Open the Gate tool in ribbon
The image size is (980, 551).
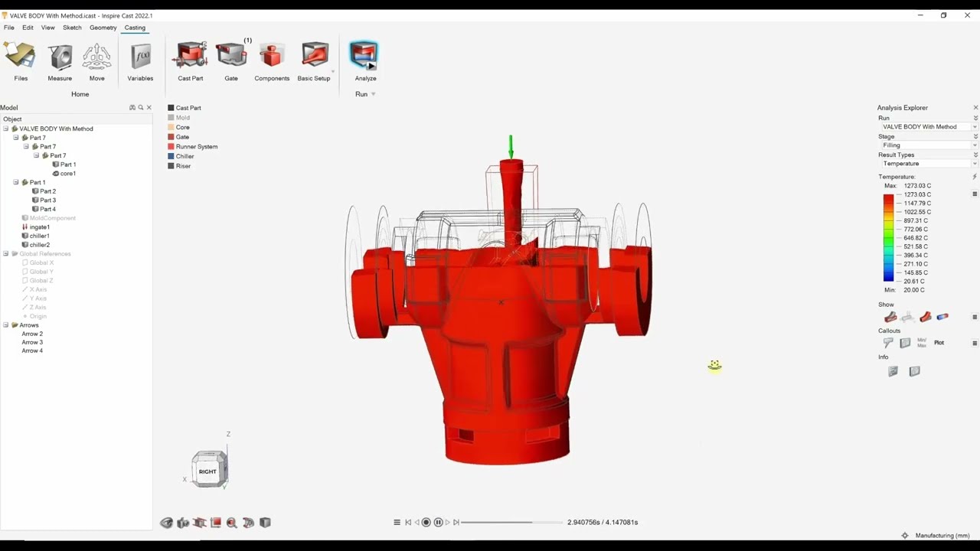[x=230, y=56]
